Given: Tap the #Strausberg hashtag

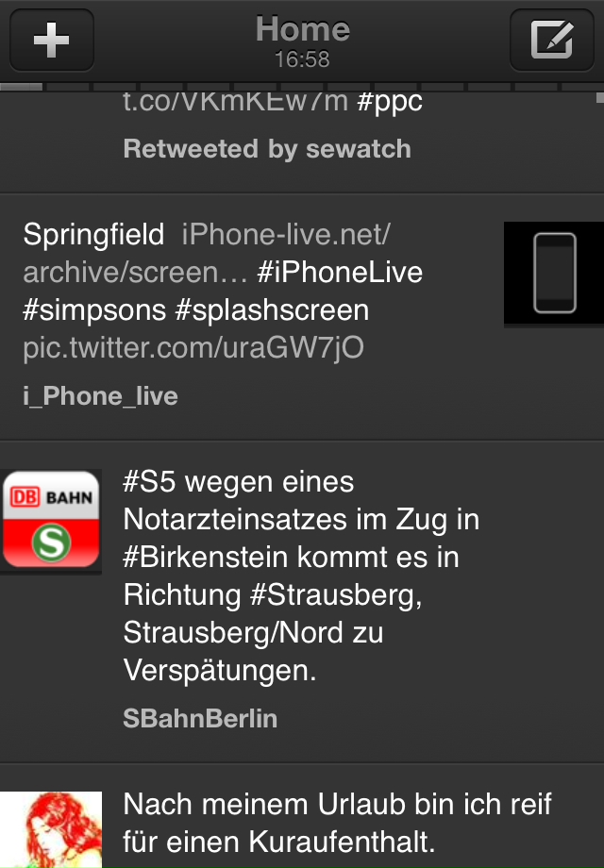Looking at the screenshot, I should point(335,595).
